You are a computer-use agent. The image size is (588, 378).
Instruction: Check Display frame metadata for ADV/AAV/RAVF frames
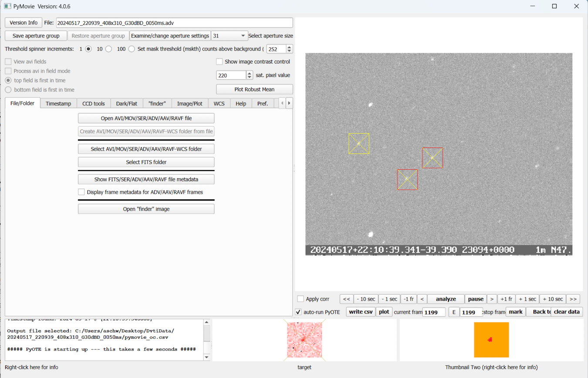click(x=81, y=192)
